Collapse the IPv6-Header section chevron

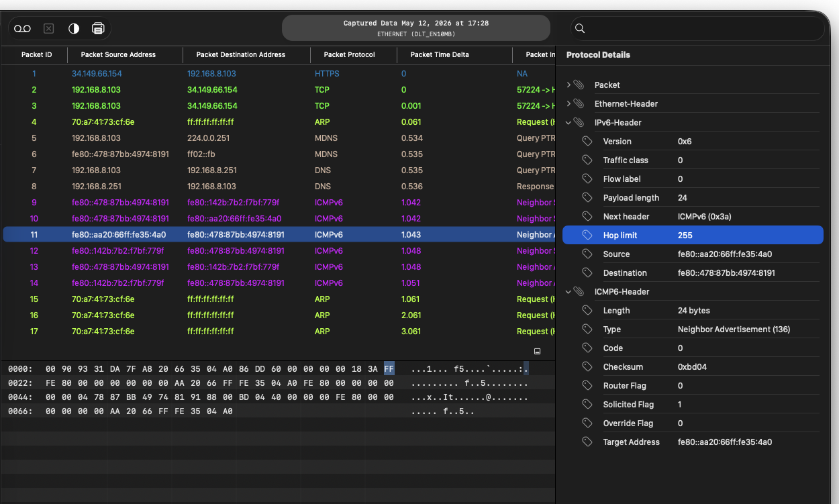point(569,123)
